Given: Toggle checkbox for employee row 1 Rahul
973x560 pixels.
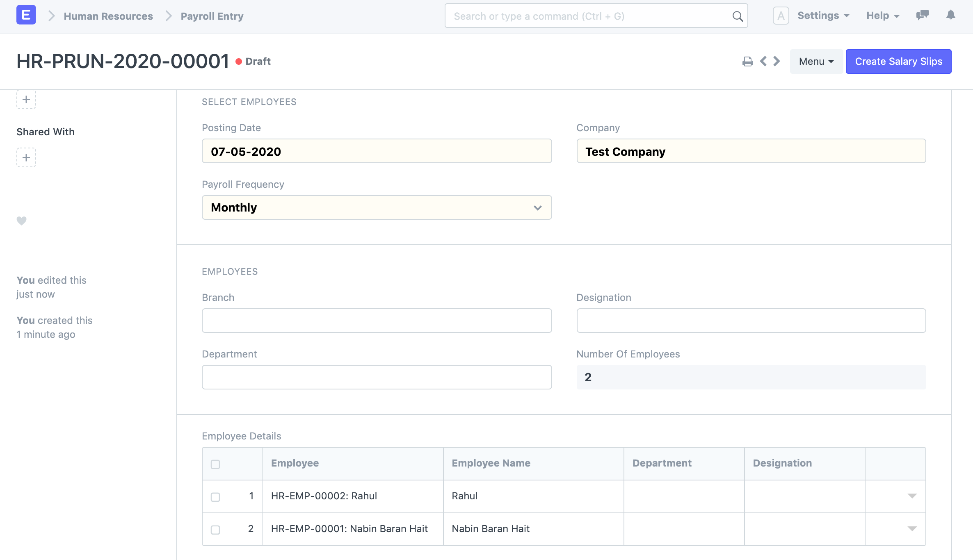Looking at the screenshot, I should click(216, 496).
